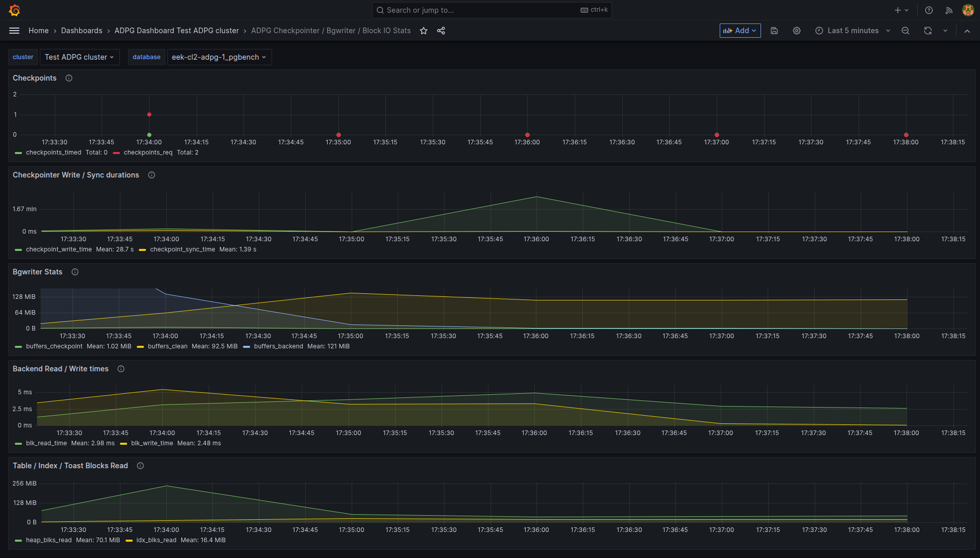This screenshot has height=558, width=980.
Task: Open dashboard settings gear icon
Action: point(797,31)
